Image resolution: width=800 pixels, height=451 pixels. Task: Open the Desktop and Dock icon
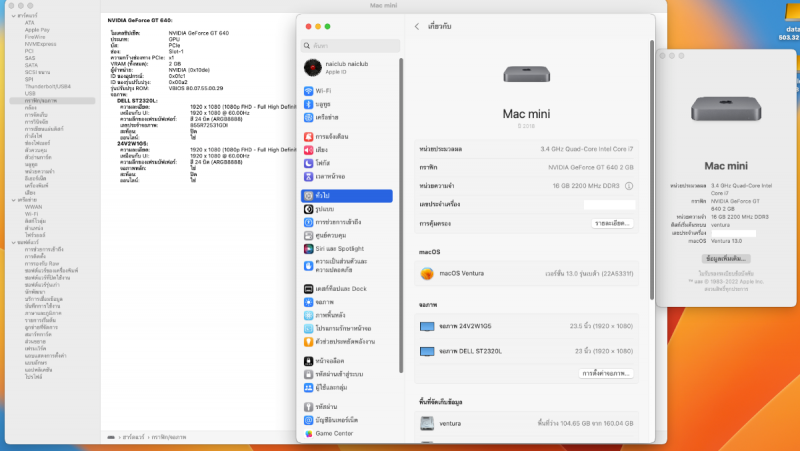click(308, 289)
